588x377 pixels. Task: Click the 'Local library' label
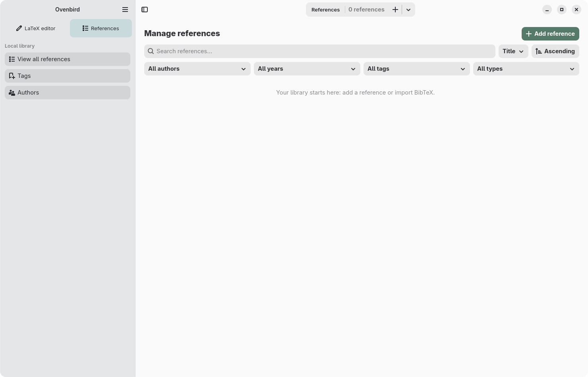coord(19,46)
